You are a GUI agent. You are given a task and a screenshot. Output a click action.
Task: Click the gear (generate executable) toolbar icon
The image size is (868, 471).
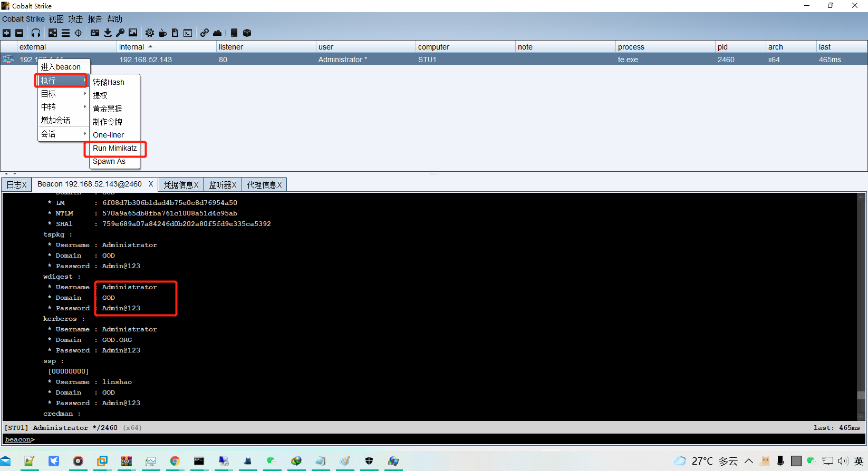[150, 33]
